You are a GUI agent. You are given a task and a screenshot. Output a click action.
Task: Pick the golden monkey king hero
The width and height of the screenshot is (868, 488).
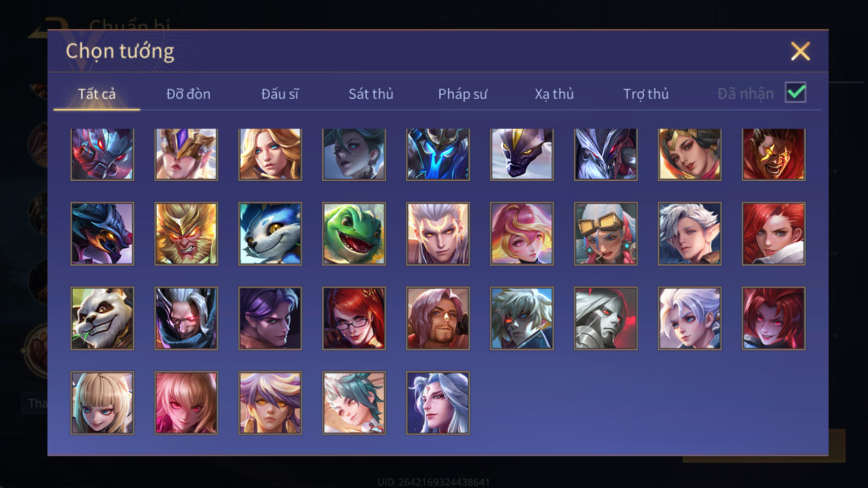coord(186,234)
